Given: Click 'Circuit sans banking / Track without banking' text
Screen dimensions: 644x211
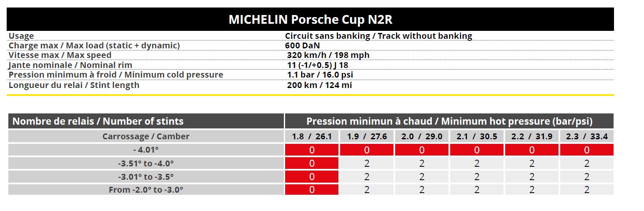Looking at the screenshot, I should 378,36.
